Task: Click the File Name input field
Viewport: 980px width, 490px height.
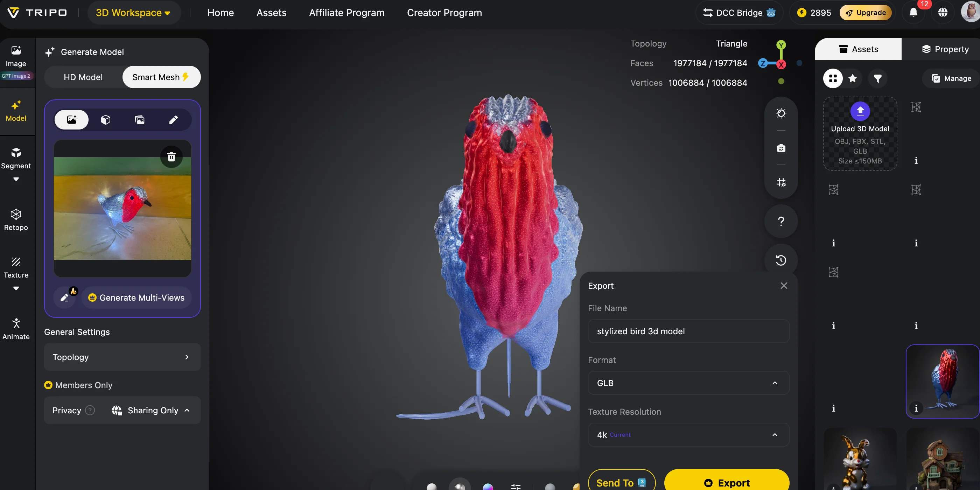Action: click(688, 331)
